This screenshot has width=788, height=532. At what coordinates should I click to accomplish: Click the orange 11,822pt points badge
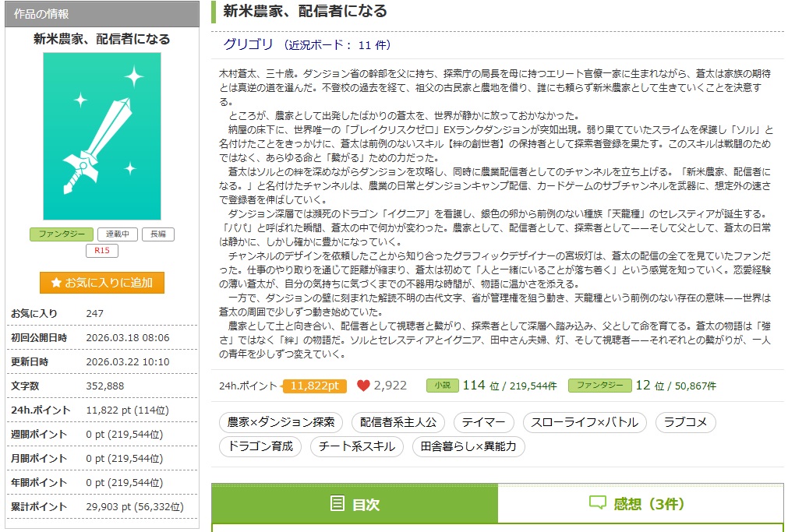click(314, 386)
